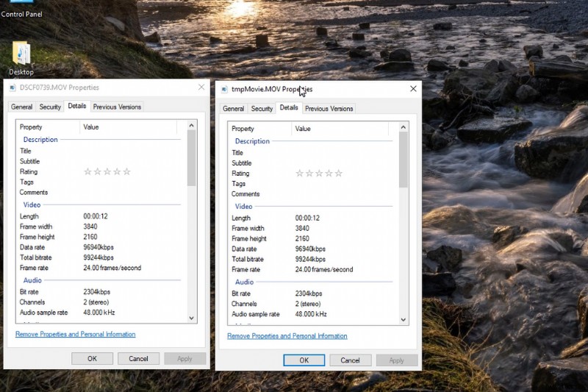Select Details tab in DSCF0739.MOV Properties
The height and width of the screenshot is (392, 588).
tap(77, 106)
